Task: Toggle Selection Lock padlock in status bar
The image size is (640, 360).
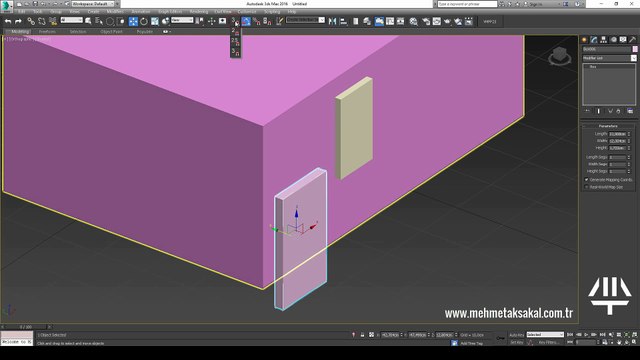Action: (x=362, y=335)
